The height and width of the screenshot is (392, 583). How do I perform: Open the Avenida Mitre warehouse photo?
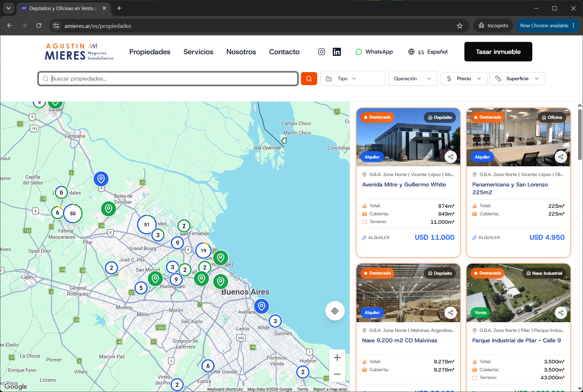pos(408,137)
